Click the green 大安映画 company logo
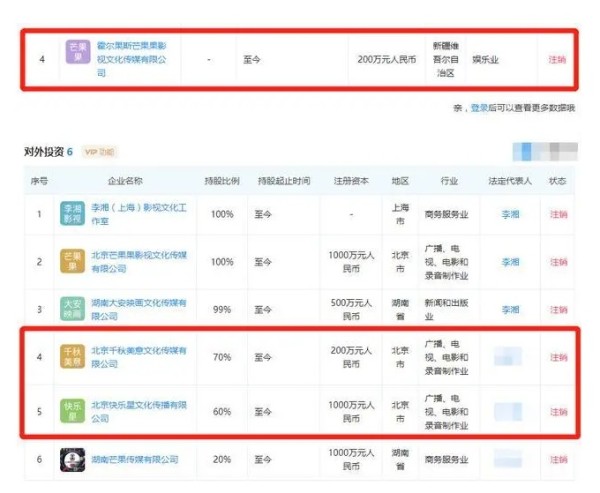This screenshot has height=493, width=600. pyautogui.click(x=72, y=309)
